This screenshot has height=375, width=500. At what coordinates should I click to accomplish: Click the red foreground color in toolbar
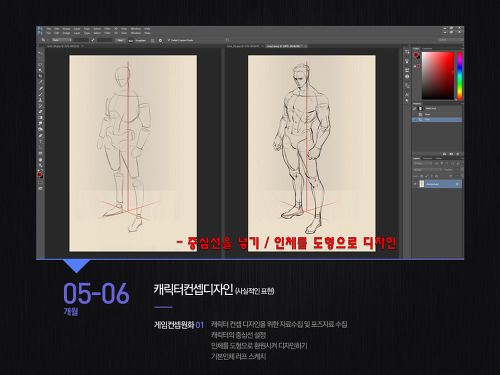pyautogui.click(x=40, y=174)
